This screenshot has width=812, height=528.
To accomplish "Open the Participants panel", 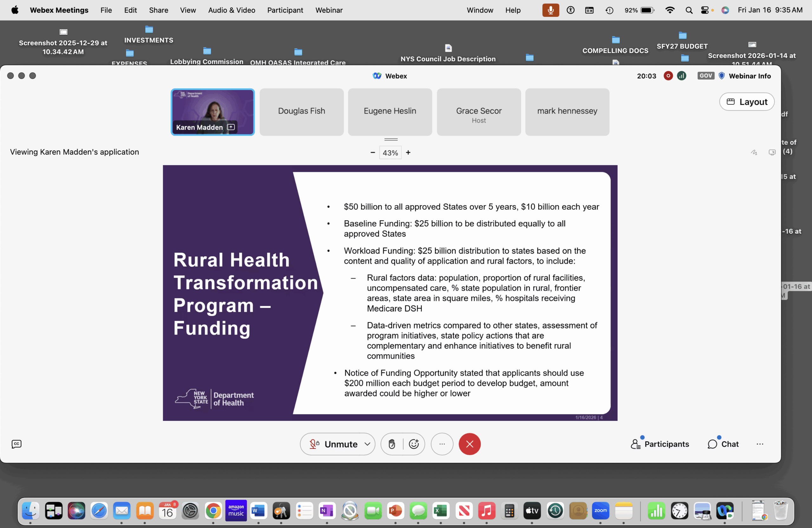I will coord(660,444).
